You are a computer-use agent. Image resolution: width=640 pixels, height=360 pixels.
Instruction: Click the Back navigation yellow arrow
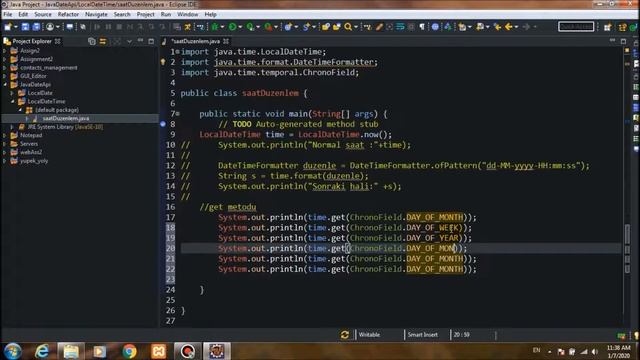click(509, 27)
